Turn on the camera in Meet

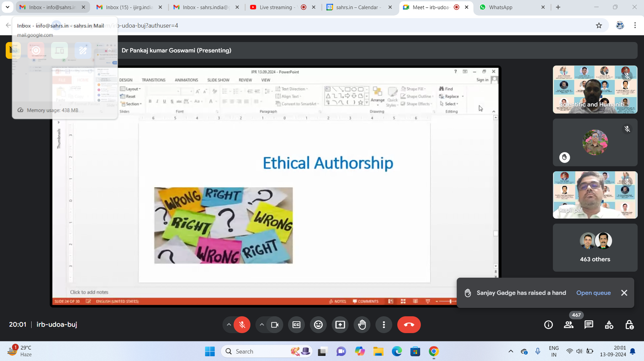tap(275, 325)
